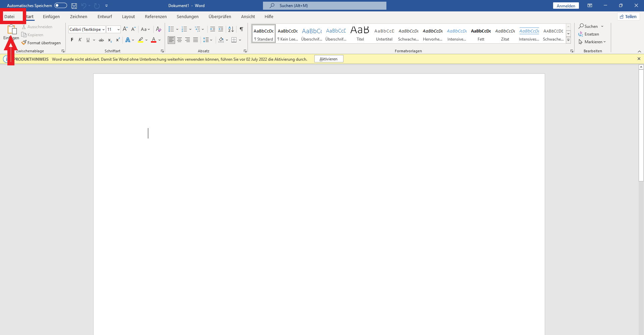The image size is (644, 335).
Task: Toggle italic formatting K button
Action: [80, 40]
